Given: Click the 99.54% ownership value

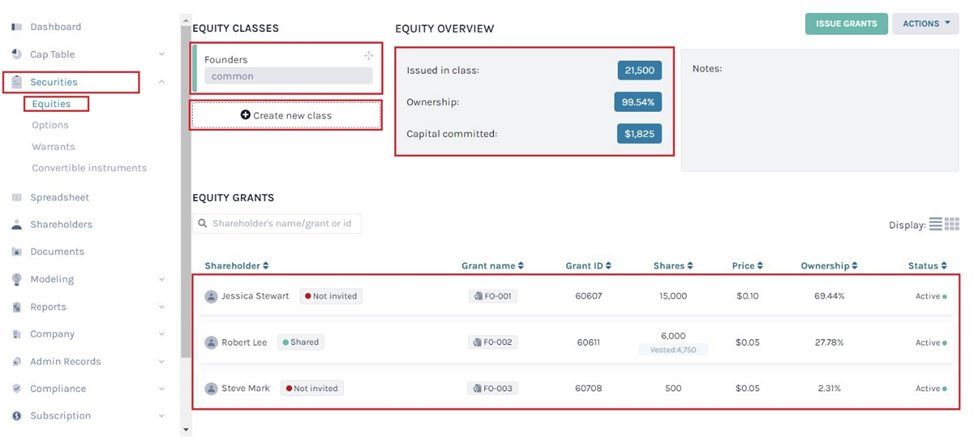Looking at the screenshot, I should coord(638,102).
